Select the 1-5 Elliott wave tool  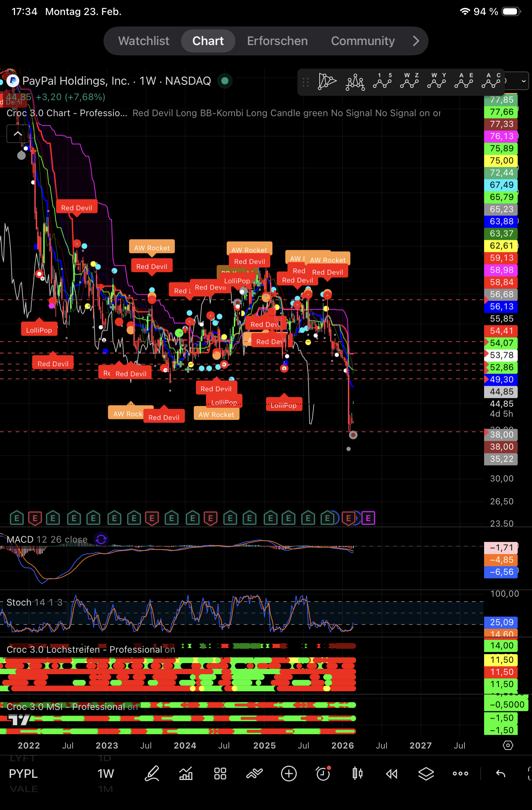click(x=382, y=81)
